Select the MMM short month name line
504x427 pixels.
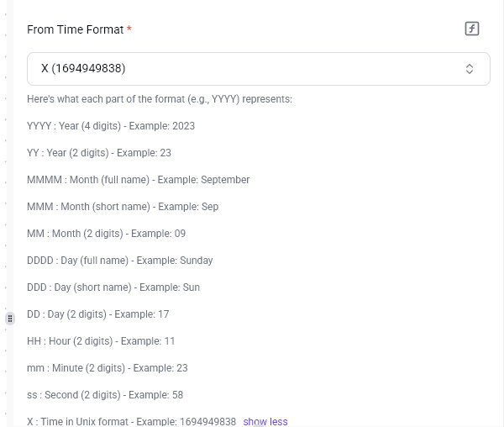click(123, 207)
